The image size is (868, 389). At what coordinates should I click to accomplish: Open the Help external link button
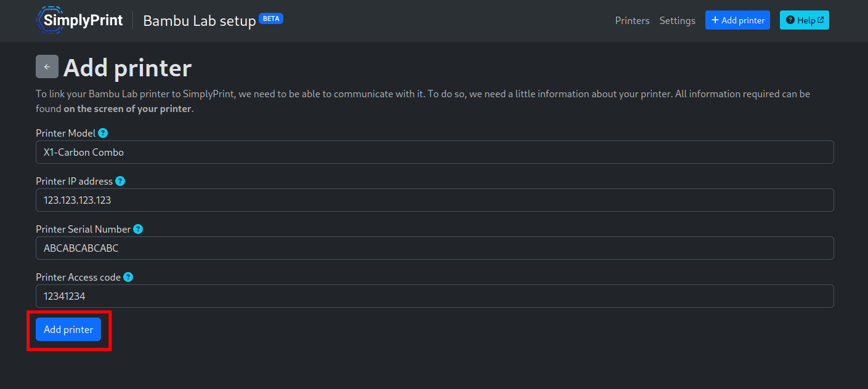point(804,20)
